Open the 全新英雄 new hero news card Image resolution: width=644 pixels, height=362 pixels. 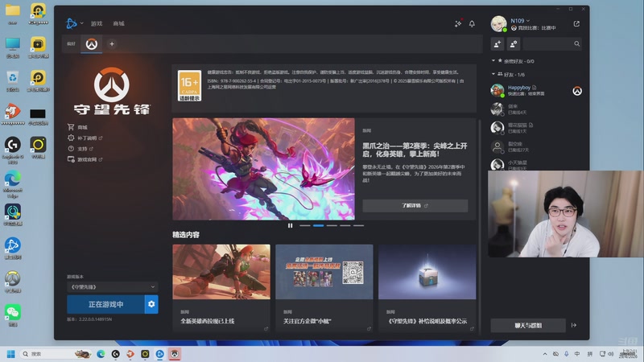pos(221,288)
